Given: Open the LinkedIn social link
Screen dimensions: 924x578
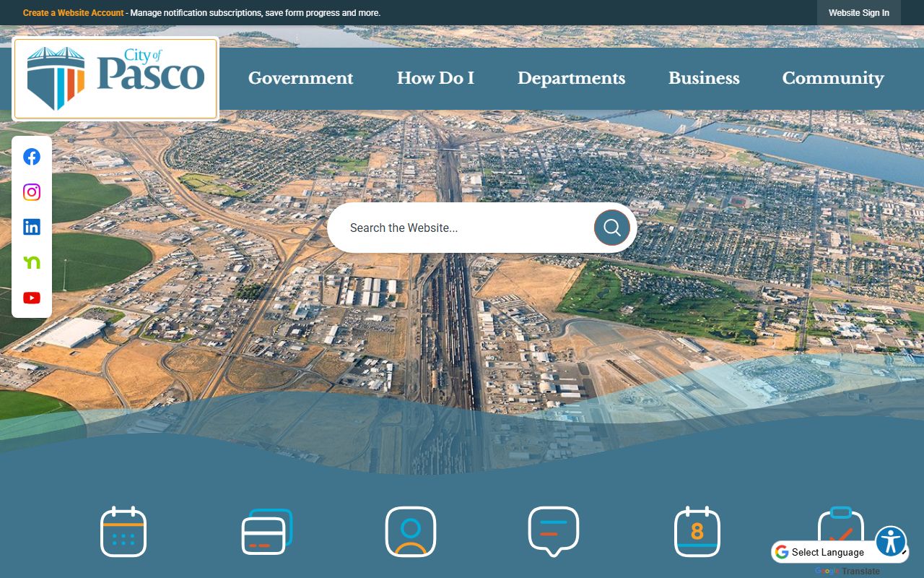Looking at the screenshot, I should [32, 227].
